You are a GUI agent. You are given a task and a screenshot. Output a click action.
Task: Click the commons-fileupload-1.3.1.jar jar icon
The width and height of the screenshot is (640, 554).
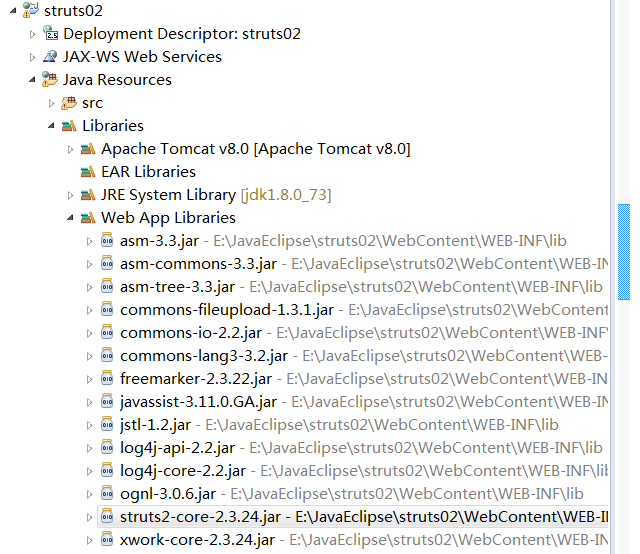107,309
